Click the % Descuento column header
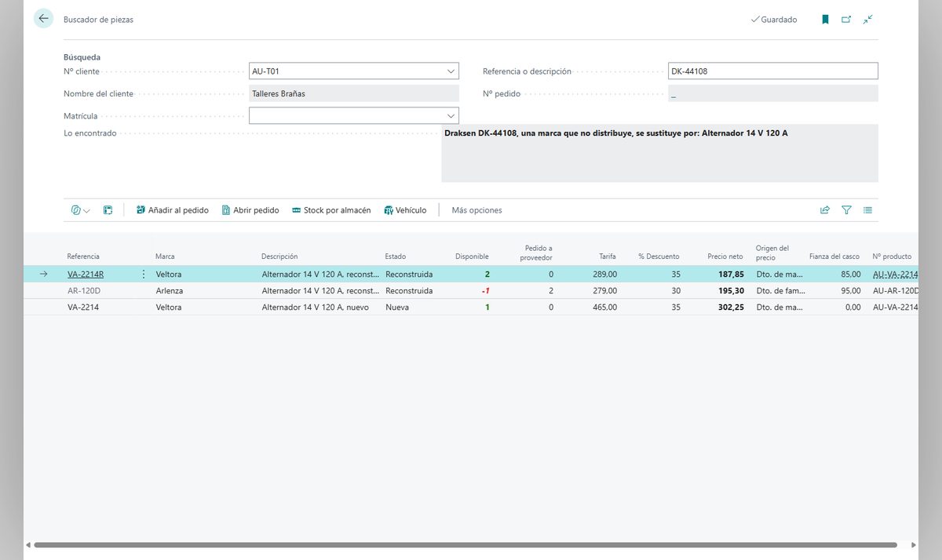Image resolution: width=942 pixels, height=560 pixels. pyautogui.click(x=659, y=256)
